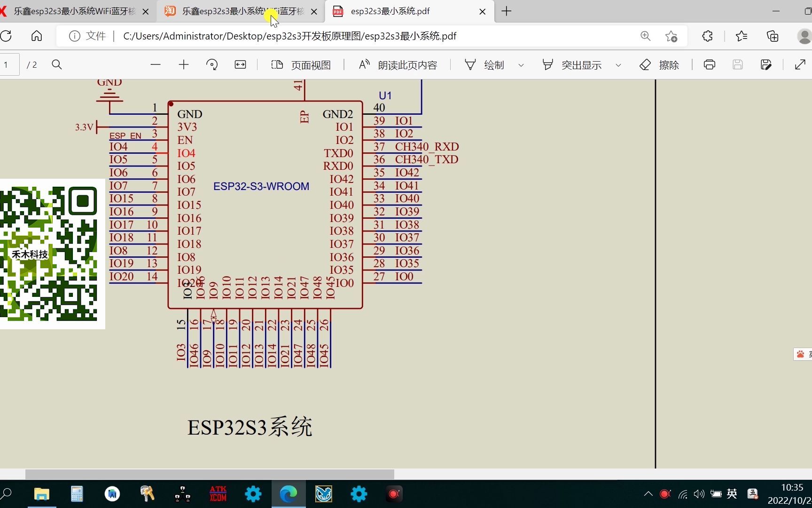
Task: Click the CH340_TXD net label
Action: tap(426, 159)
